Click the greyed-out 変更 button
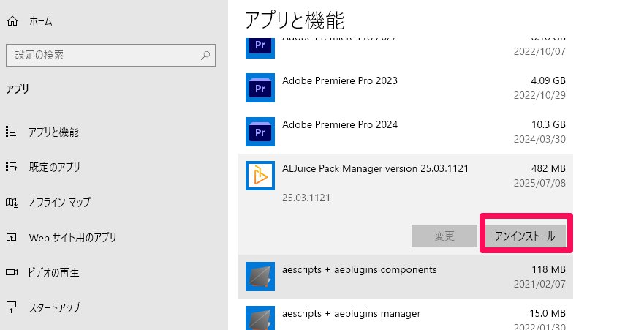The image size is (644, 330). pos(444,236)
